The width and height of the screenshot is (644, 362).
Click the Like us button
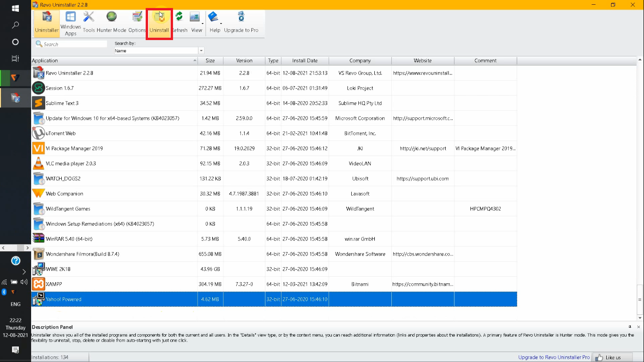pyautogui.click(x=612, y=357)
